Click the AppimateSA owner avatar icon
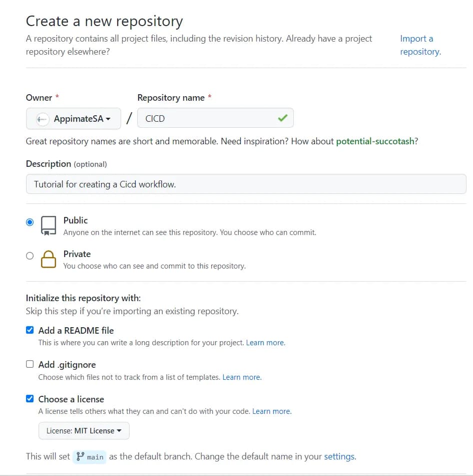 coord(43,119)
